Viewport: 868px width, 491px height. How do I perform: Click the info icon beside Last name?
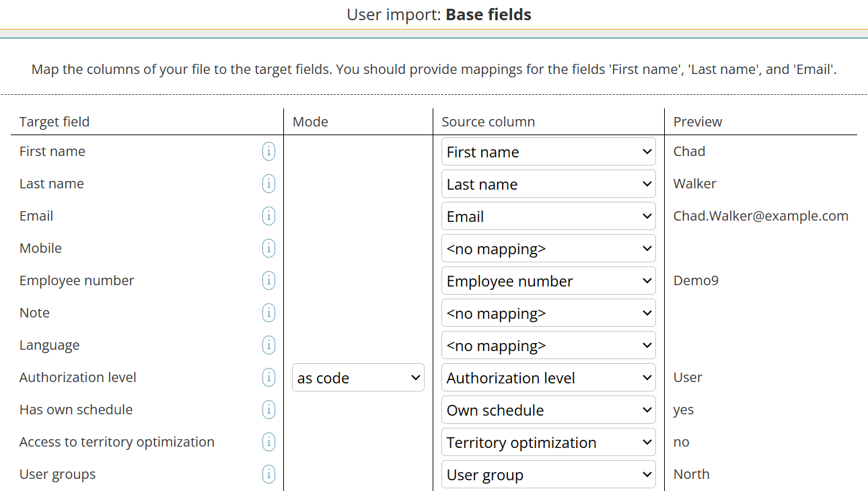point(268,183)
